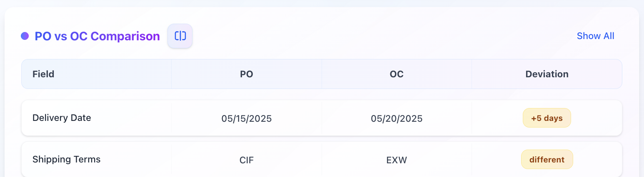Click the split-view compare icon button

180,36
